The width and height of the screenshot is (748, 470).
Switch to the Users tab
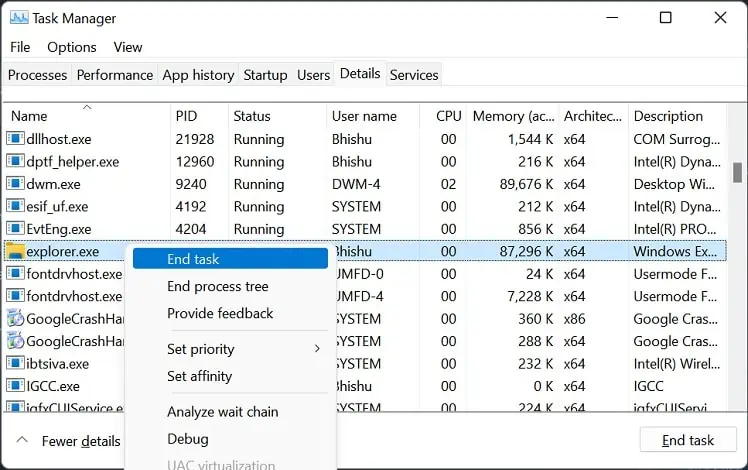313,75
